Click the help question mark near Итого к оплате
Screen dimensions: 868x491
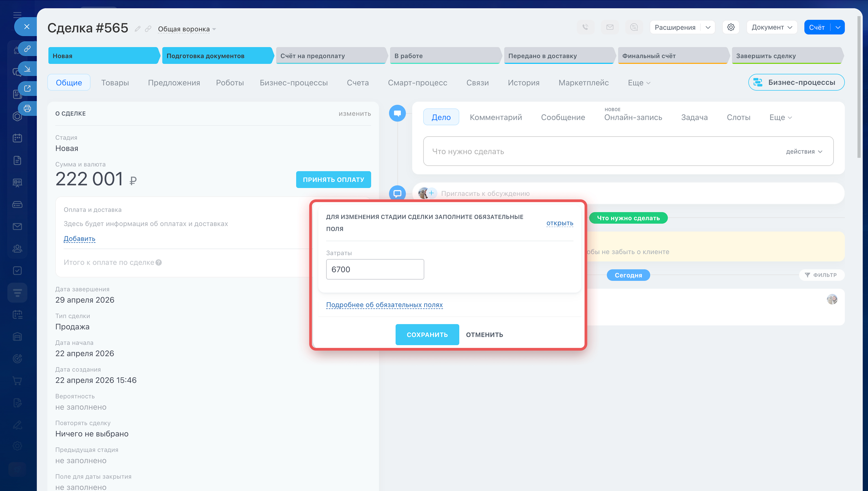tap(159, 262)
